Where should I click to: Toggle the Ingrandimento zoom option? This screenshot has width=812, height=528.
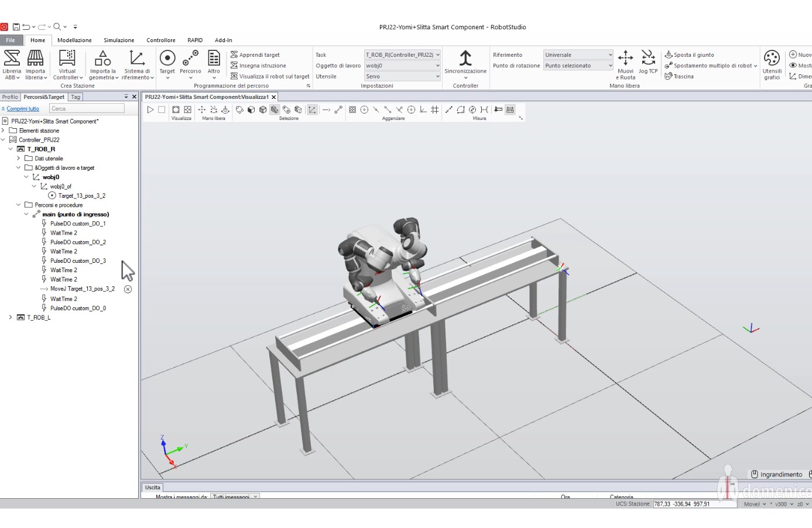coord(776,474)
